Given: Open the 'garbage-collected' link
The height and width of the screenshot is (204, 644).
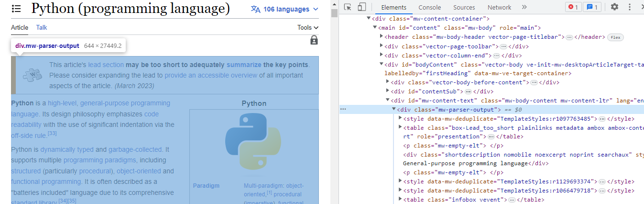Looking at the screenshot, I should 135,149.
